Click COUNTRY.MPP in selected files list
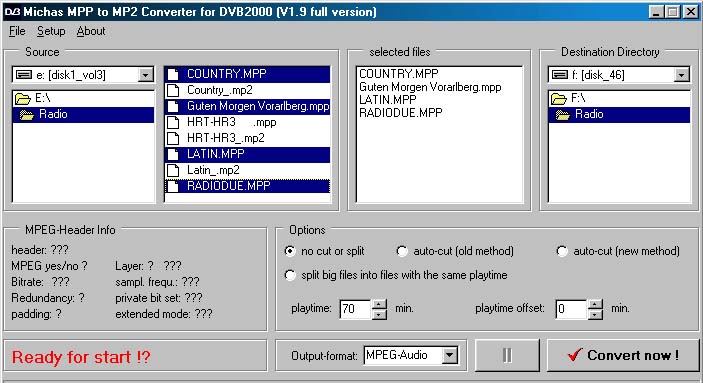Viewport: 703px width, 383px height. 399,74
